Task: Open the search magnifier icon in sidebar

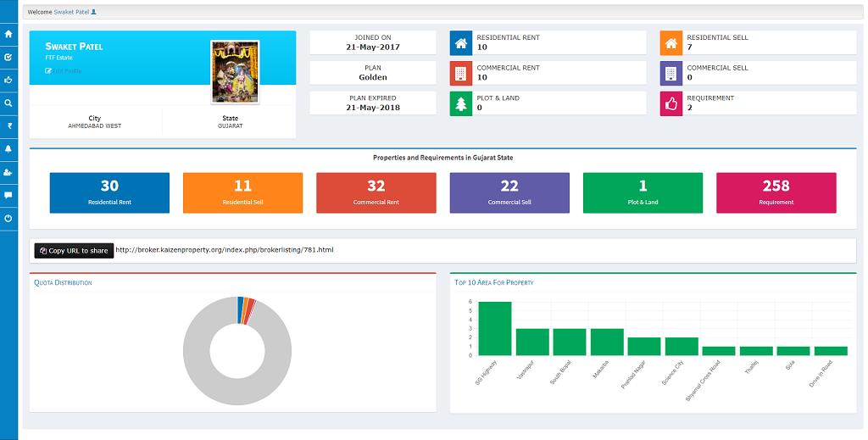Action: tap(8, 103)
